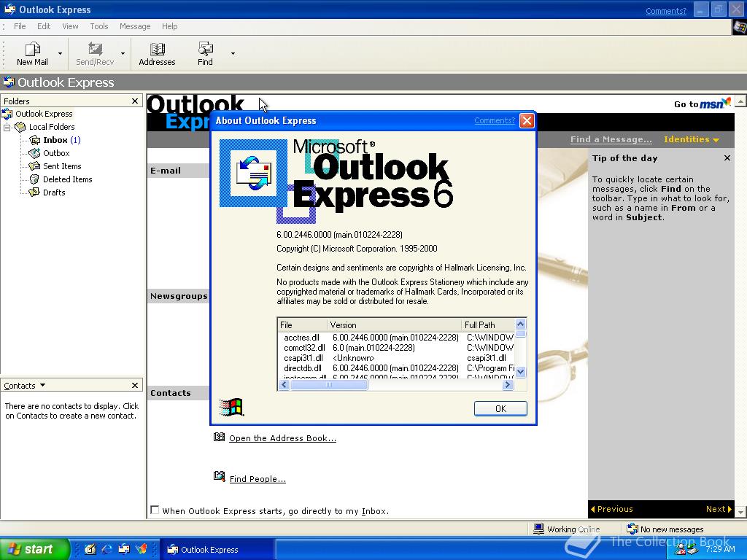This screenshot has height=560, width=747.
Task: Close the Contacts pane
Action: click(135, 385)
